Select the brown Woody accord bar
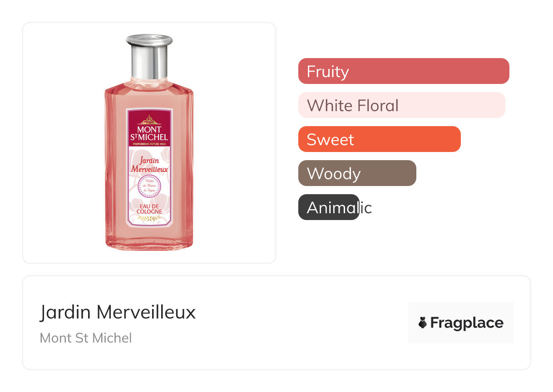The height and width of the screenshot is (392, 553). [357, 173]
